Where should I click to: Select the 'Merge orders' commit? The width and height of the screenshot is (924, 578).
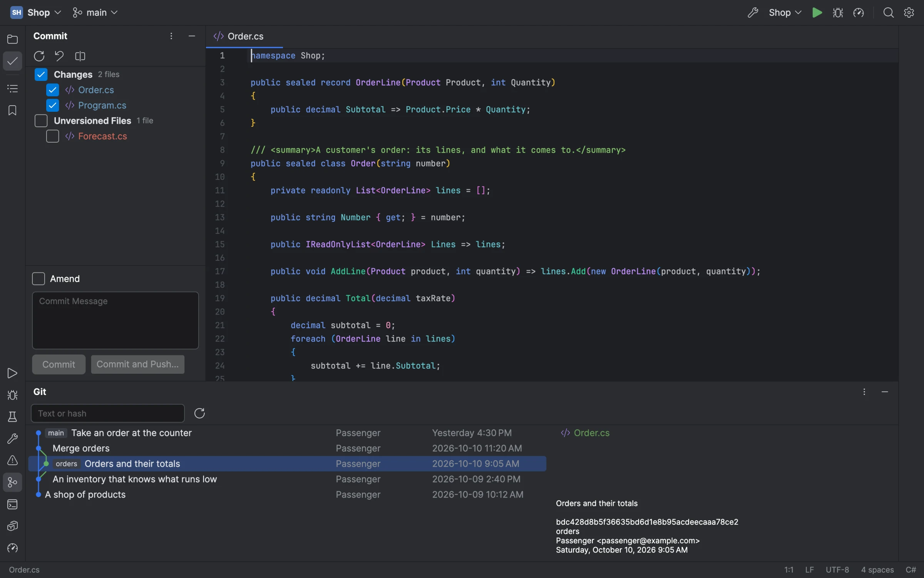coord(287,448)
